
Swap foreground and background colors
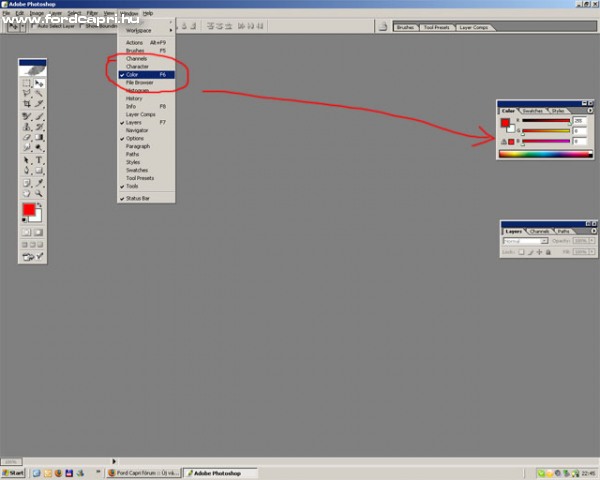pyautogui.click(x=39, y=205)
